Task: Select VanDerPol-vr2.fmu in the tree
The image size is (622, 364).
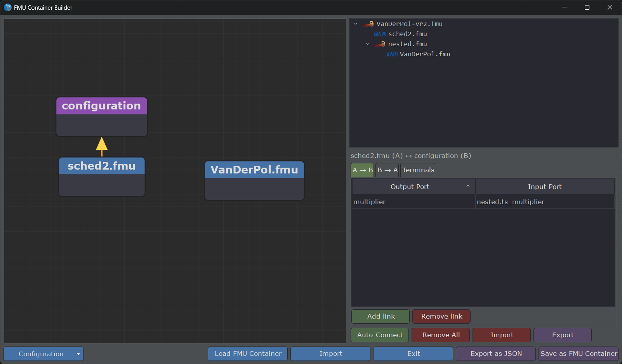Action: (409, 24)
